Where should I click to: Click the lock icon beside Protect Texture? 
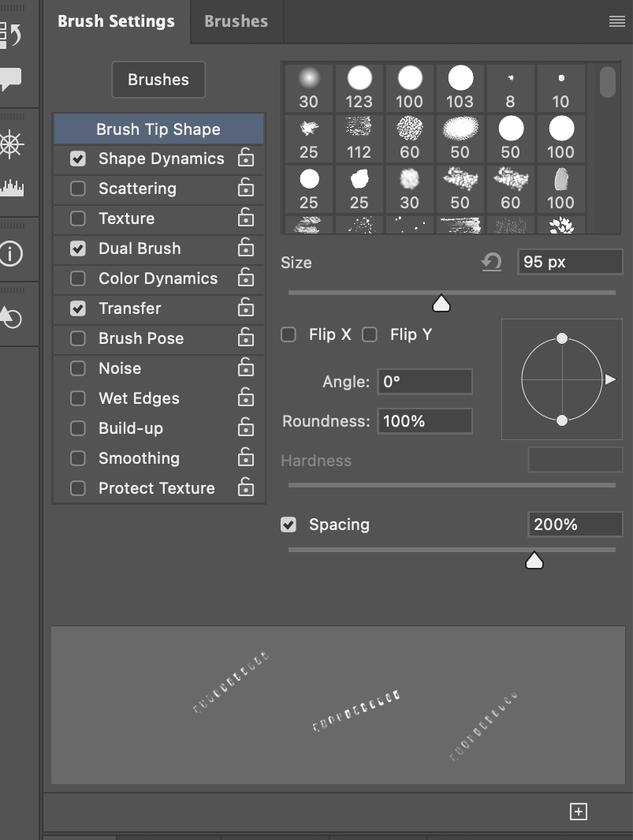pyautogui.click(x=246, y=487)
